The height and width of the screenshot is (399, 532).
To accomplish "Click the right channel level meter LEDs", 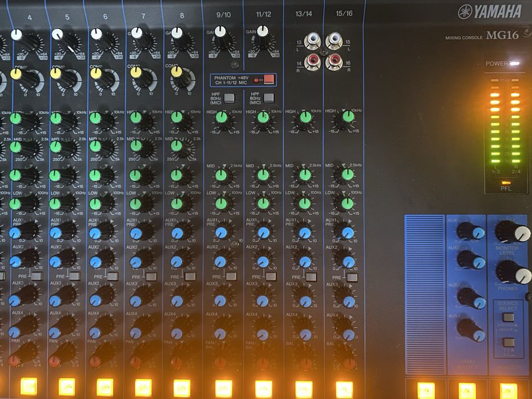I will tap(515, 121).
